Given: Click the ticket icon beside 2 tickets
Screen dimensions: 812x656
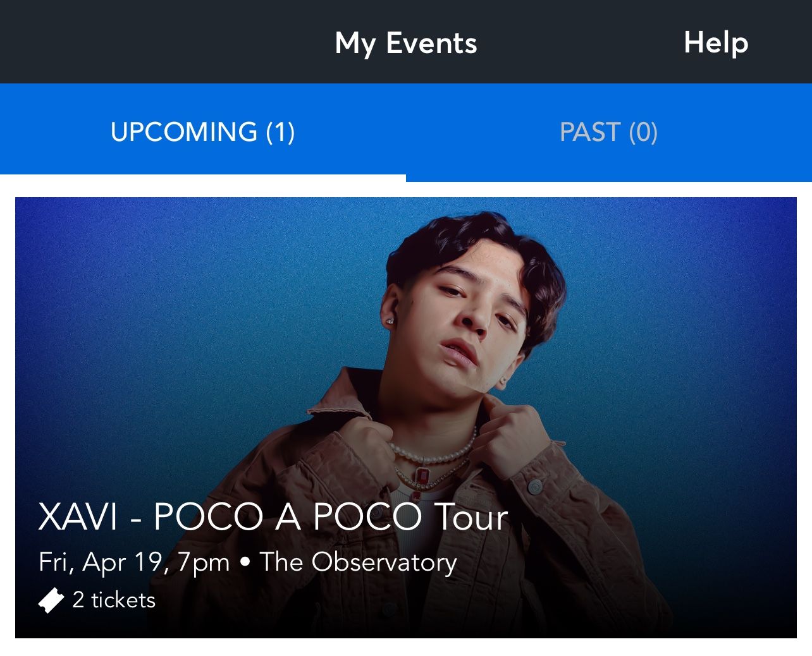Looking at the screenshot, I should coord(51,600).
